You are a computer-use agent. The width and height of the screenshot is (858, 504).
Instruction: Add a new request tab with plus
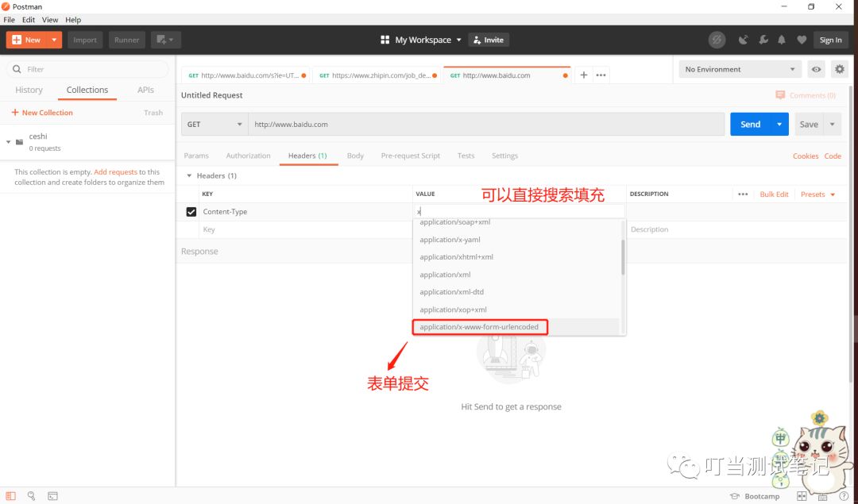point(584,75)
